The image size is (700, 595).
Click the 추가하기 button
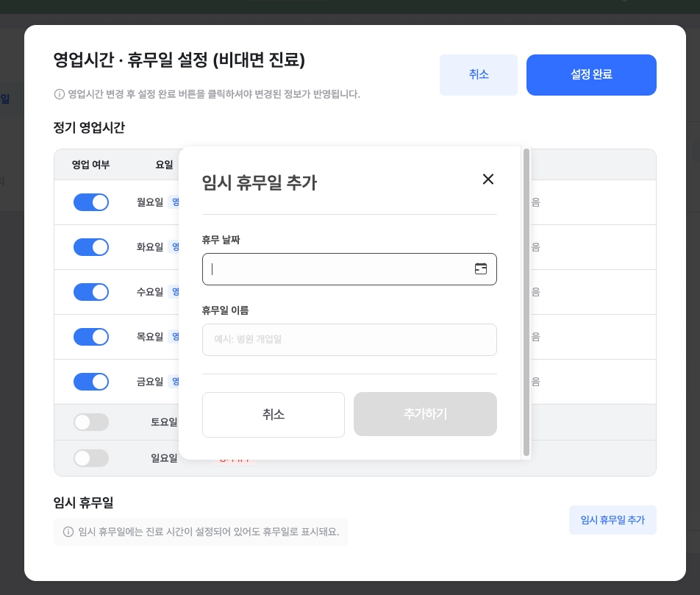click(425, 414)
